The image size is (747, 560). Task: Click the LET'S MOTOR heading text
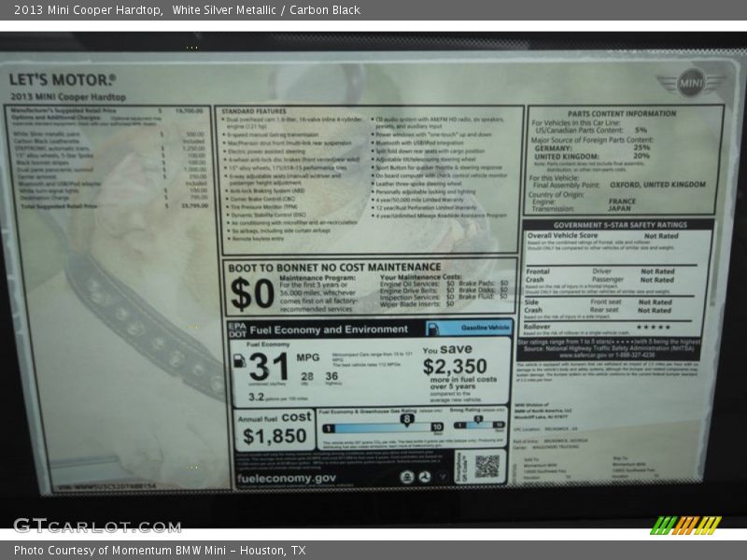pos(63,80)
